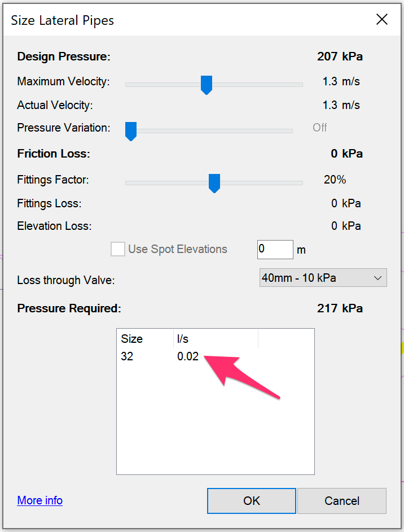
Task: Click the Actual Velocity 1.3 m/s readout
Action: [341, 105]
